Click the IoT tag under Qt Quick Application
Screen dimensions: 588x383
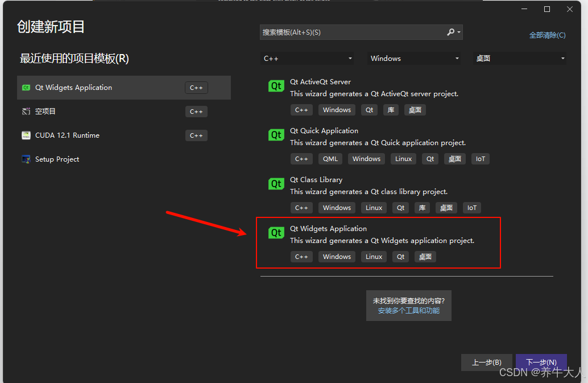[481, 159]
